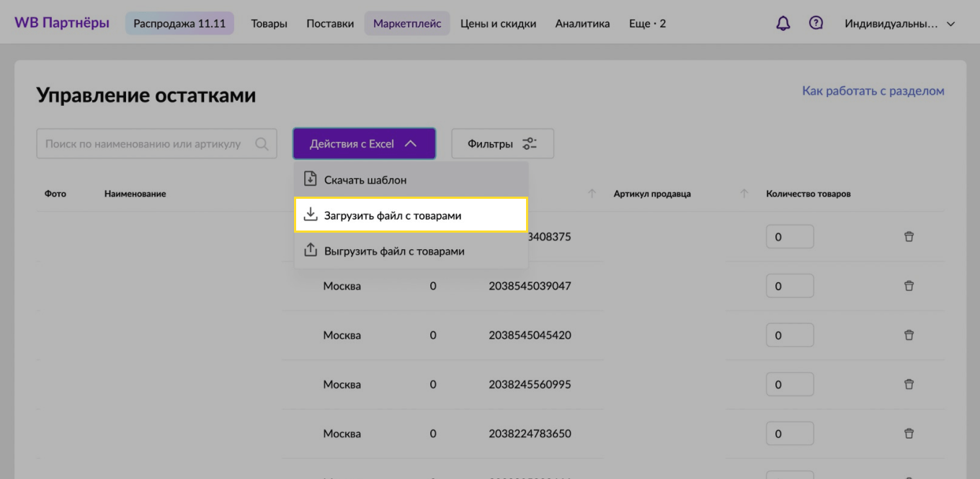Delete the row for article 2038545039047 via trash icon

click(909, 286)
